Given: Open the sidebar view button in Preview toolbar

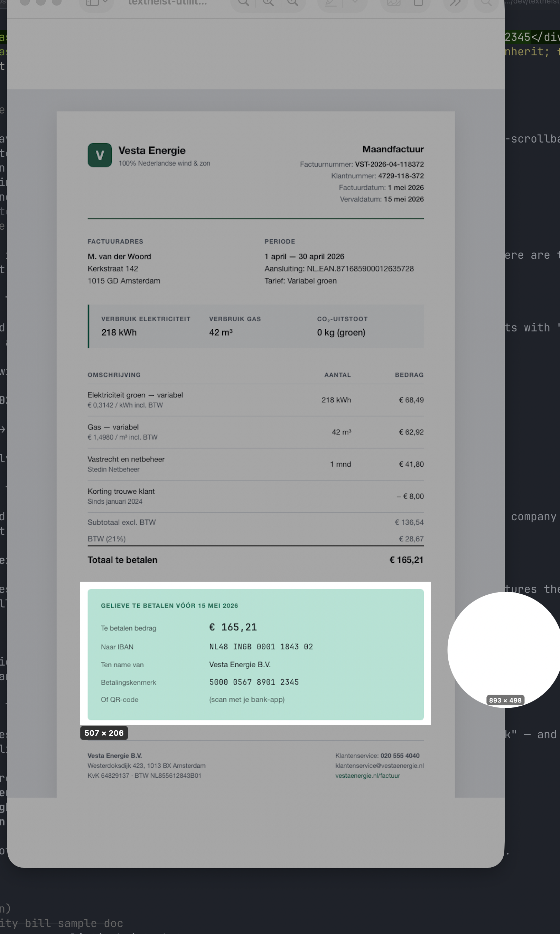Looking at the screenshot, I should pyautogui.click(x=92, y=3).
